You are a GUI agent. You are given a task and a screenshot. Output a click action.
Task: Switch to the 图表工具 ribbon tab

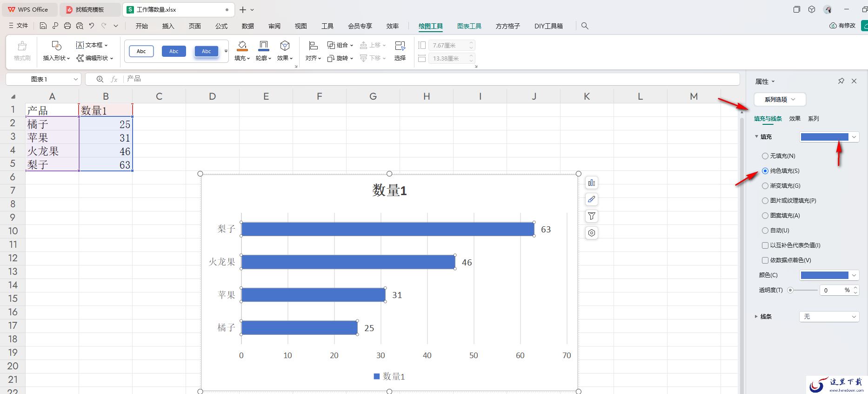(x=469, y=26)
